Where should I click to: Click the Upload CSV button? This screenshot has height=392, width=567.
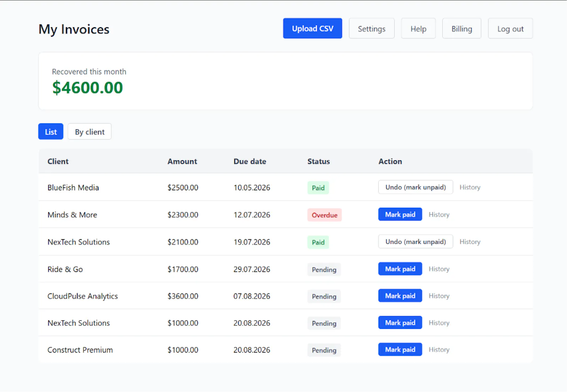click(x=312, y=28)
